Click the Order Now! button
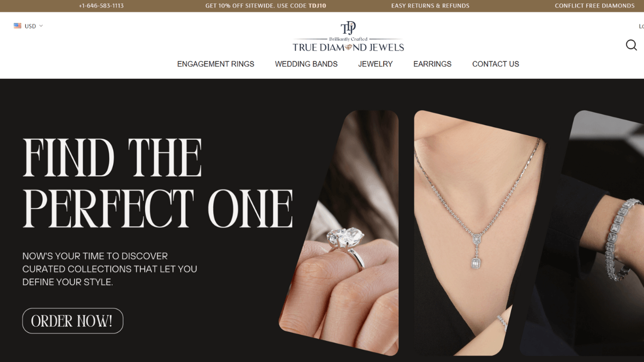644x362 pixels. tap(73, 321)
